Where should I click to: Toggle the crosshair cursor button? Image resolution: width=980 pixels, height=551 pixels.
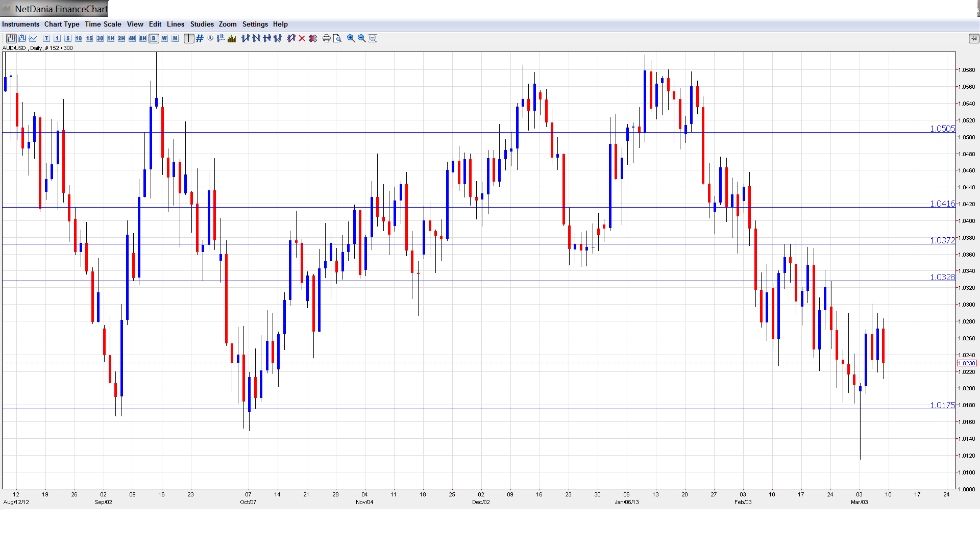[189, 38]
